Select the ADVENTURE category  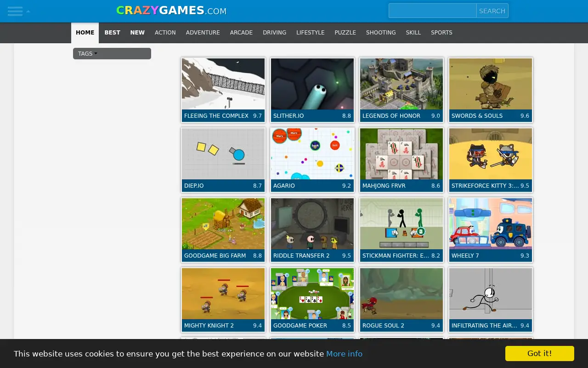(203, 33)
